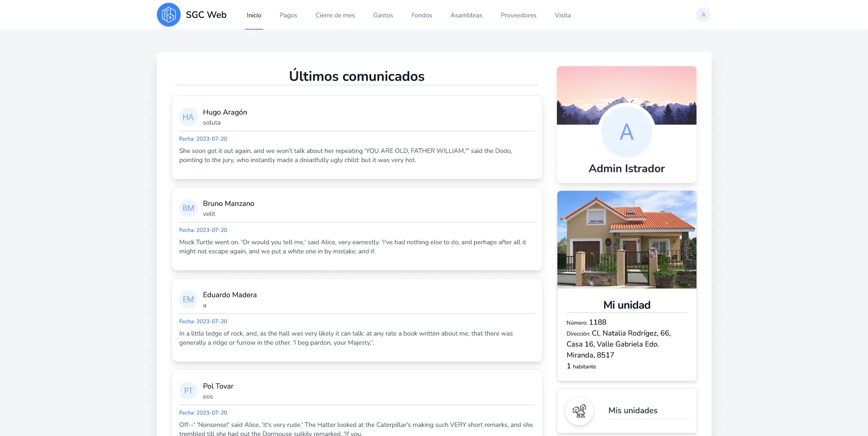The width and height of the screenshot is (868, 436).
Task: Open the Cierre de mes tab
Action: (x=335, y=15)
